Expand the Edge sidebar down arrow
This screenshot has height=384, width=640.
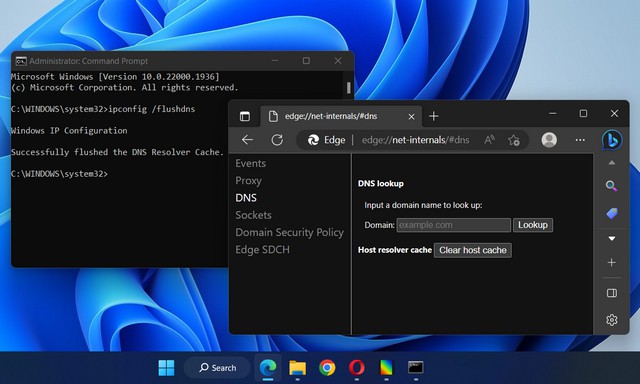611,238
